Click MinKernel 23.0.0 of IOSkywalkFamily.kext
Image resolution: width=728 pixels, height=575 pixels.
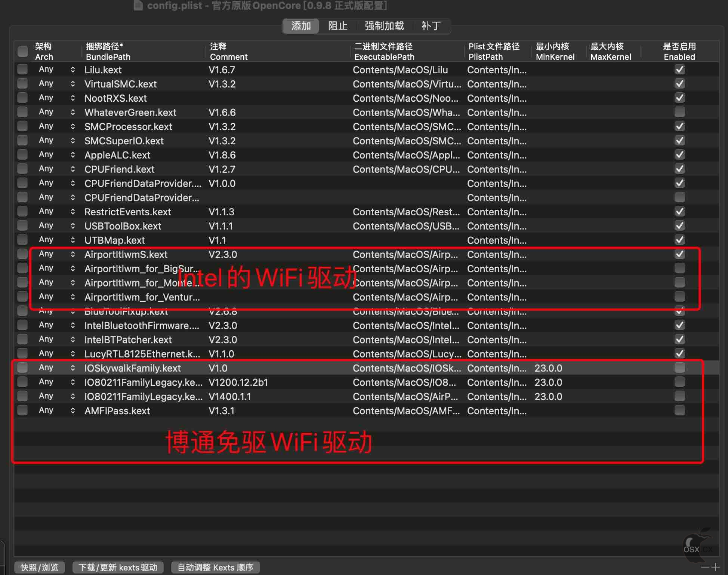pos(548,368)
